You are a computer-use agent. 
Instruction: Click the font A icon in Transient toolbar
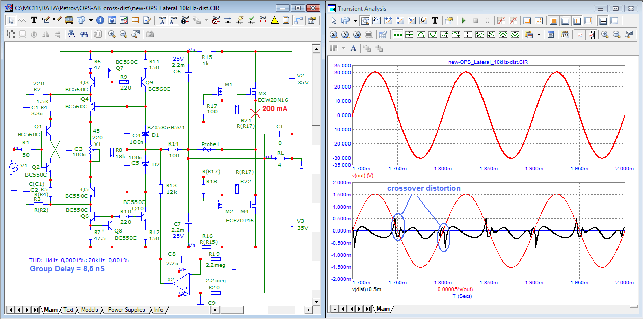point(353,48)
